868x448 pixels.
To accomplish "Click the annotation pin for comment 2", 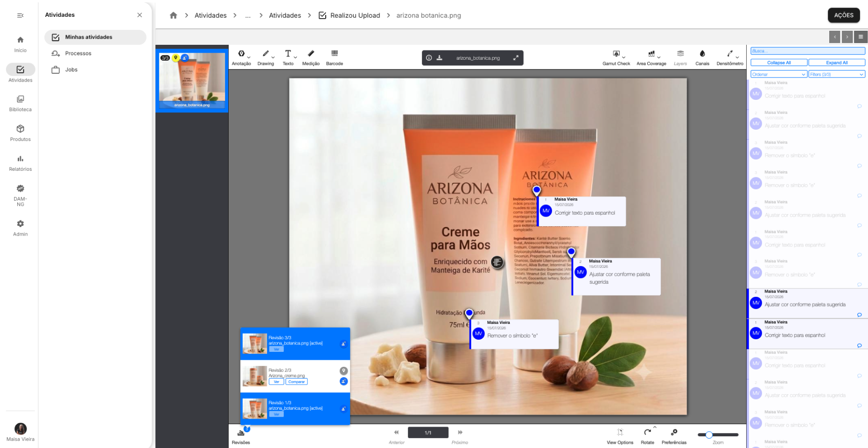I will click(571, 252).
